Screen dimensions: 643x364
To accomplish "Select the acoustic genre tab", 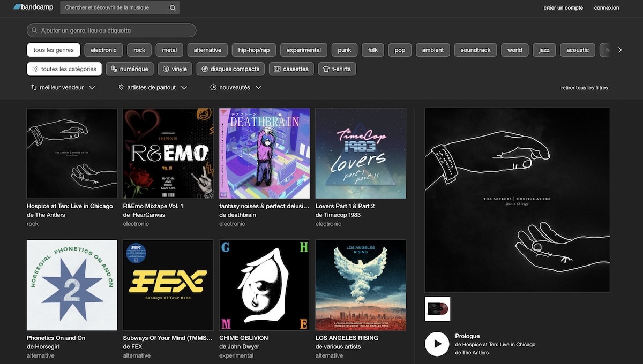I will [x=578, y=50].
